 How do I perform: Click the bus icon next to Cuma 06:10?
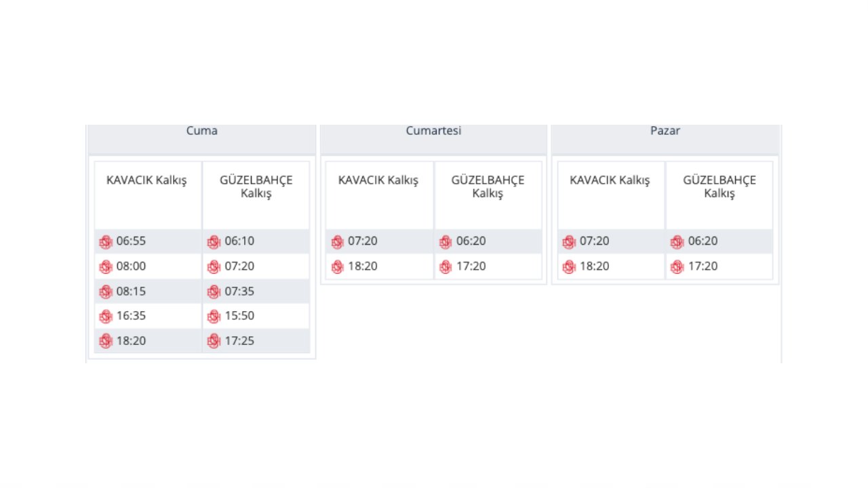tap(214, 242)
